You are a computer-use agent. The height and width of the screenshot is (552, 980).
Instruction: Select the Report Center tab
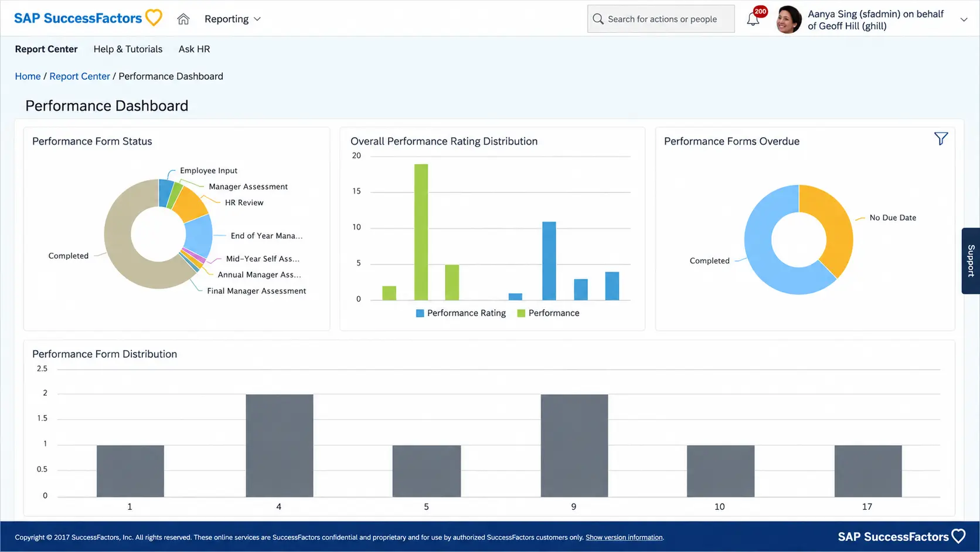[46, 49]
